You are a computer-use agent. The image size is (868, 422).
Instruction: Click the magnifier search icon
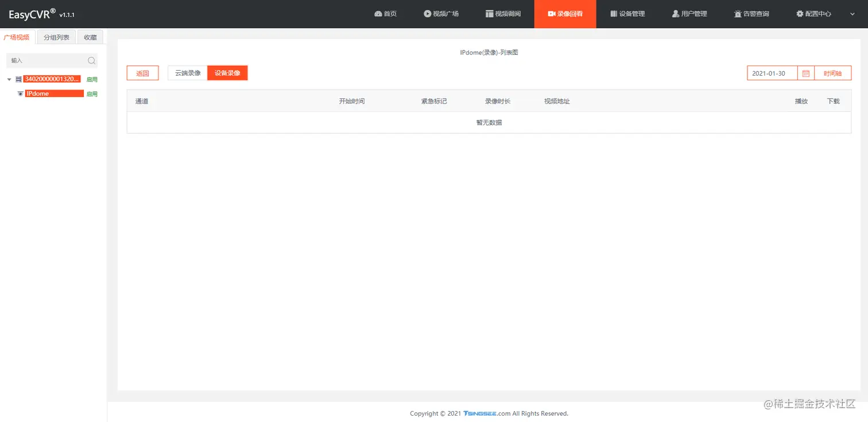91,60
